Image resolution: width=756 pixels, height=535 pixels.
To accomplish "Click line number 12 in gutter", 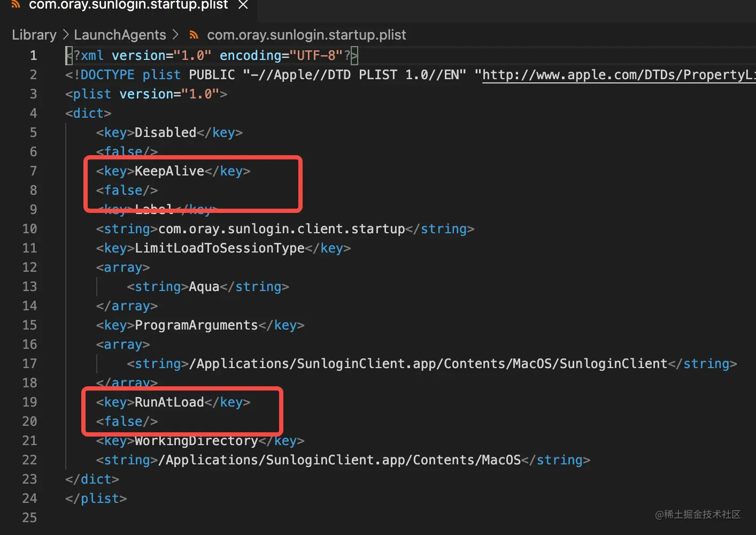I will coord(29,267).
